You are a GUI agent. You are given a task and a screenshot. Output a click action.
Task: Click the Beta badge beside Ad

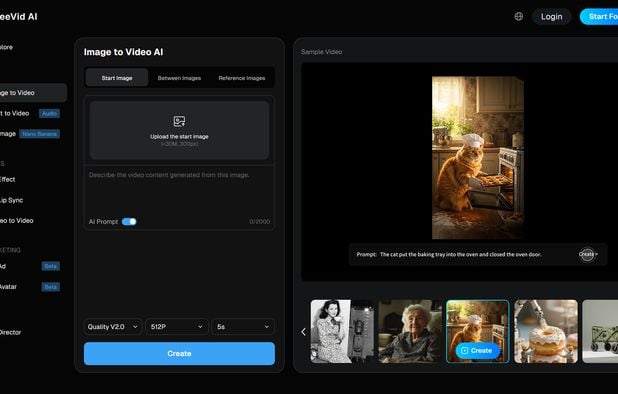50,266
